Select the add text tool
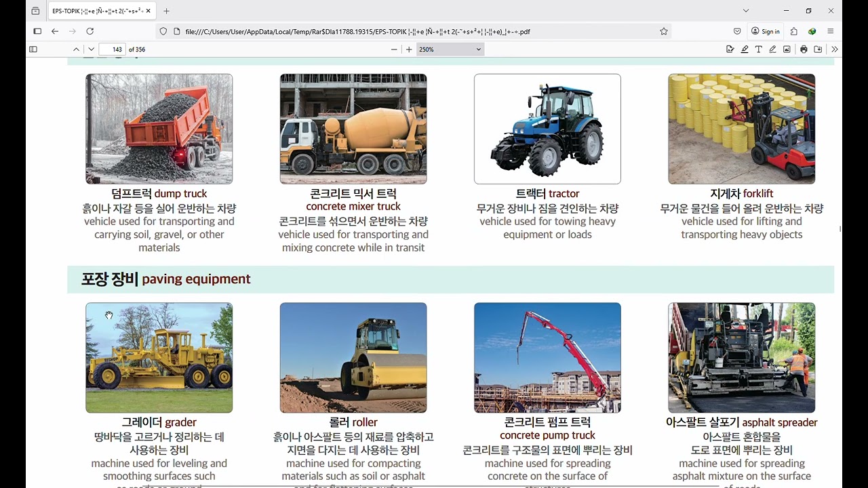 click(759, 49)
